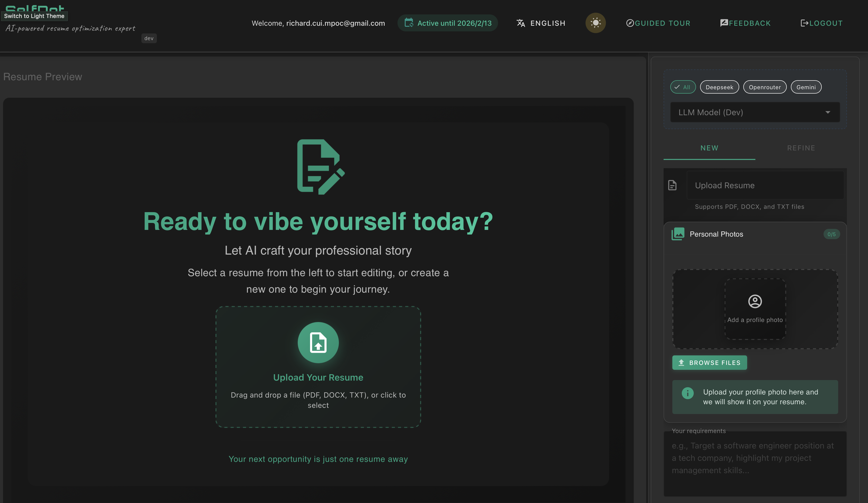Switch to the REFINE tab

click(x=801, y=148)
